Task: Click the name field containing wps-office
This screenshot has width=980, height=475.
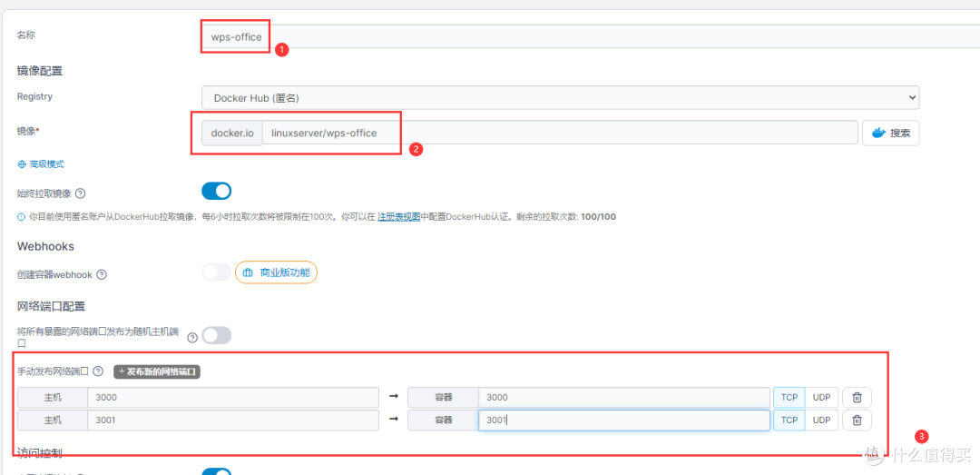Action: coord(591,36)
